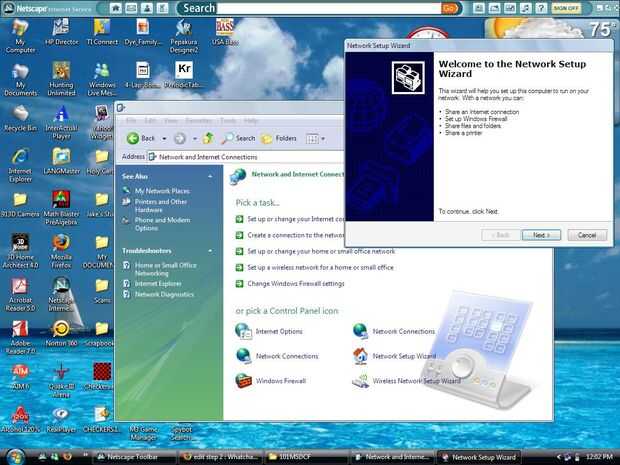Open Network Diagnostics troubleshooter link
The height and width of the screenshot is (465, 620).
click(164, 294)
